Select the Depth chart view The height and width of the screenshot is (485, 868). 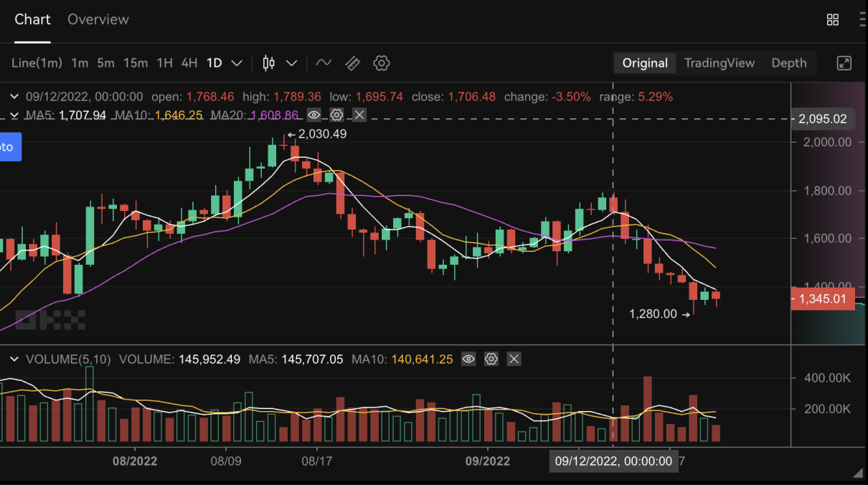coord(788,63)
